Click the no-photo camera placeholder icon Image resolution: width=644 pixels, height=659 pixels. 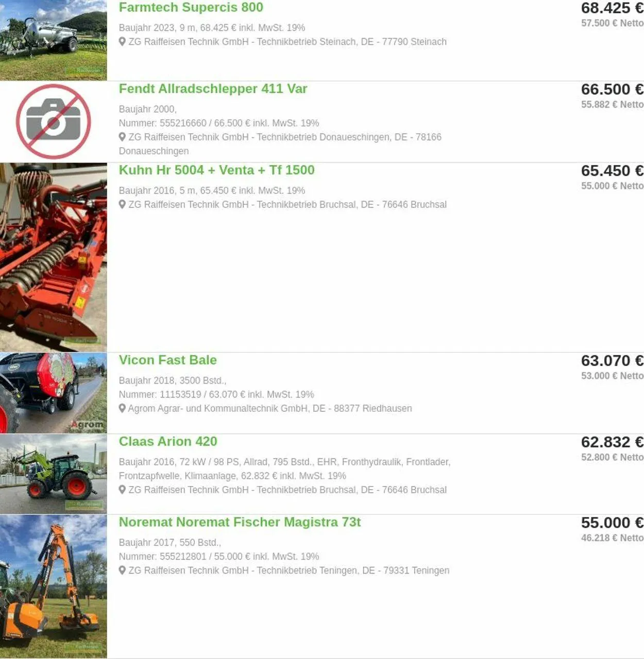click(54, 122)
